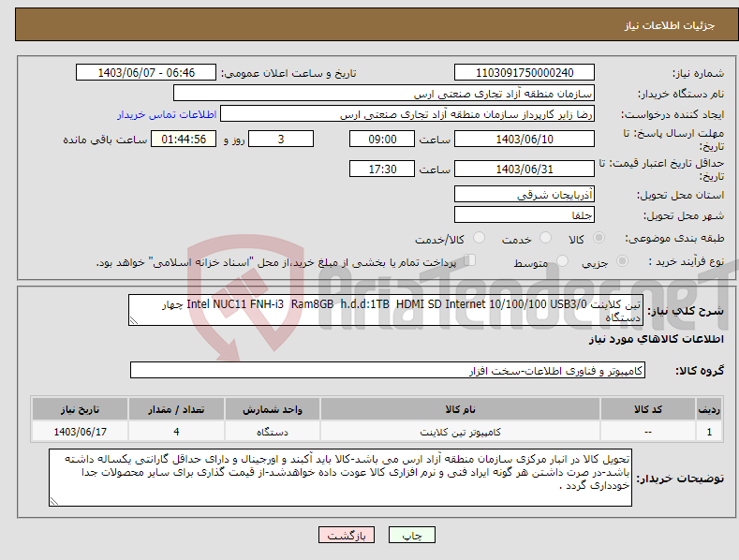Click the توضیحات خریدار label

tap(681, 479)
